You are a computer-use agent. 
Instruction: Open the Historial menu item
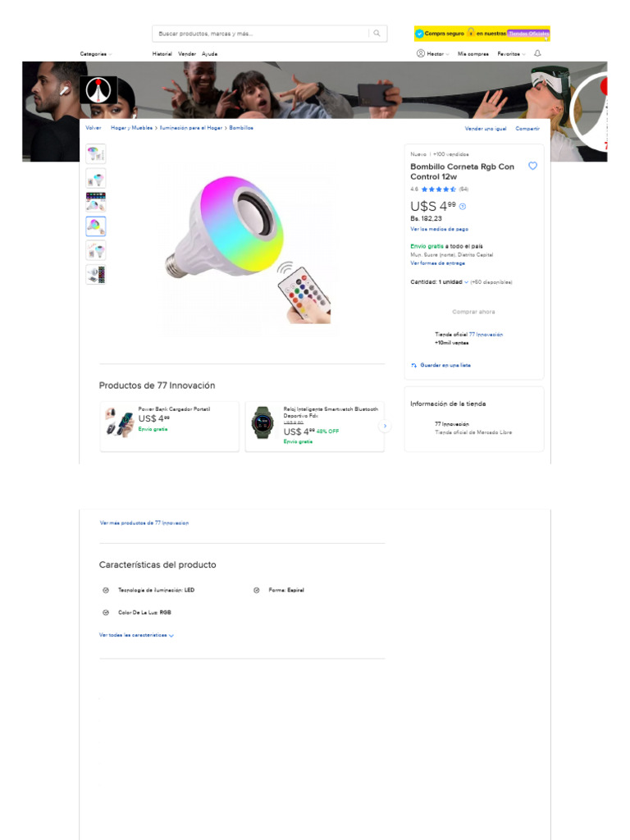(162, 54)
